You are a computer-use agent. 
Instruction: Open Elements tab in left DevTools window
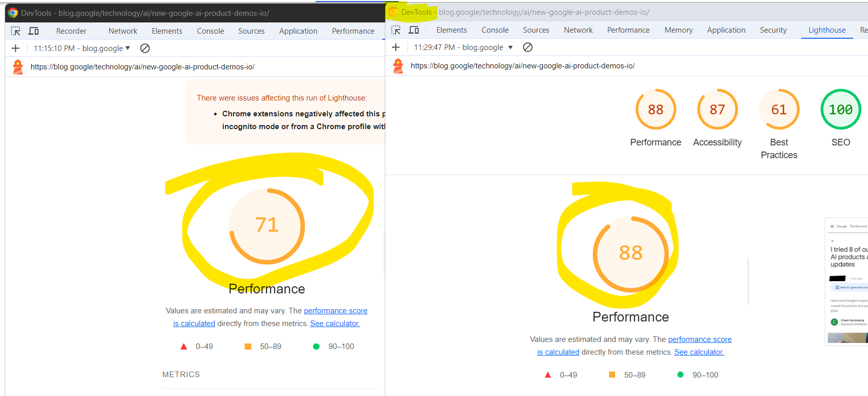(167, 31)
